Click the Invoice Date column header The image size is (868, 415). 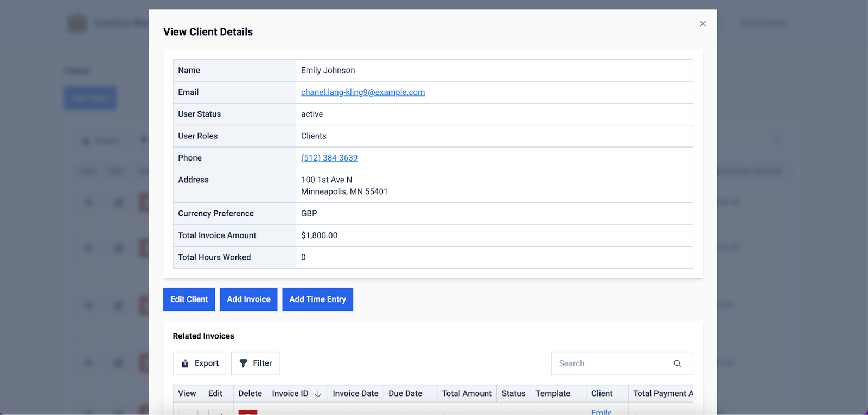355,393
